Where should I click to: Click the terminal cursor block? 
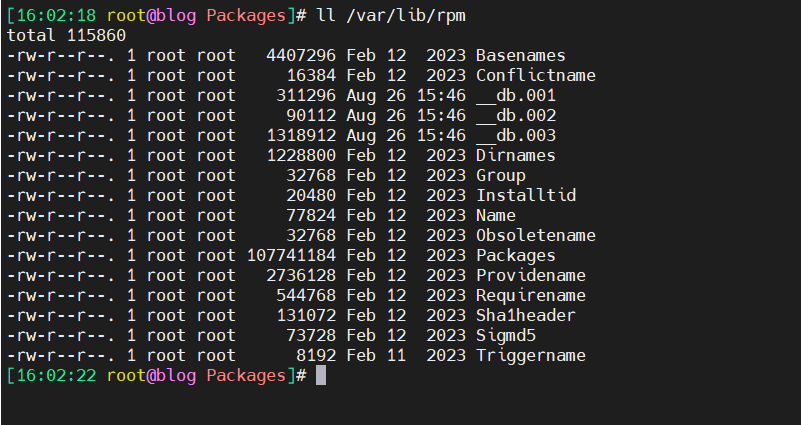point(321,376)
